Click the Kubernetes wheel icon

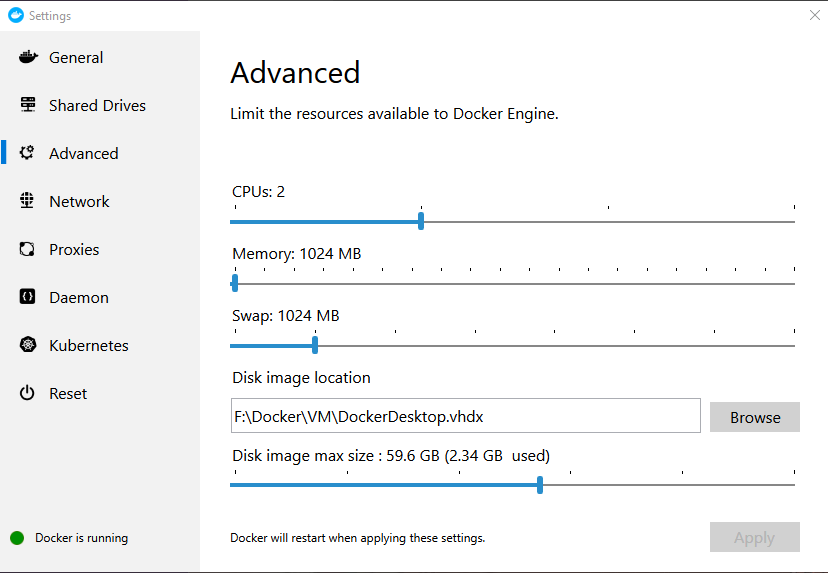(28, 345)
